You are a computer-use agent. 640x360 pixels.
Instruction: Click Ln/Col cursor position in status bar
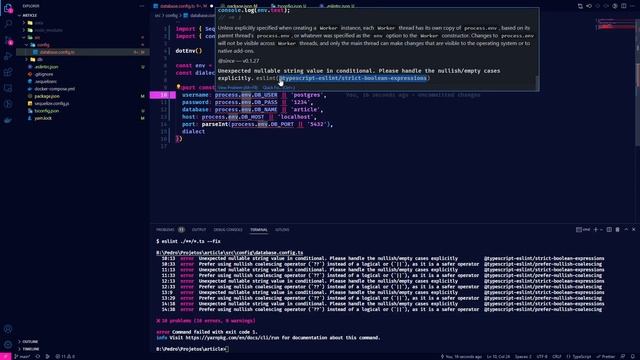click(498, 356)
